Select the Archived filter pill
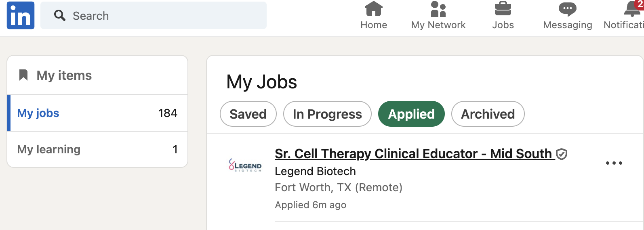Viewport: 644px width, 230px height. click(x=488, y=114)
